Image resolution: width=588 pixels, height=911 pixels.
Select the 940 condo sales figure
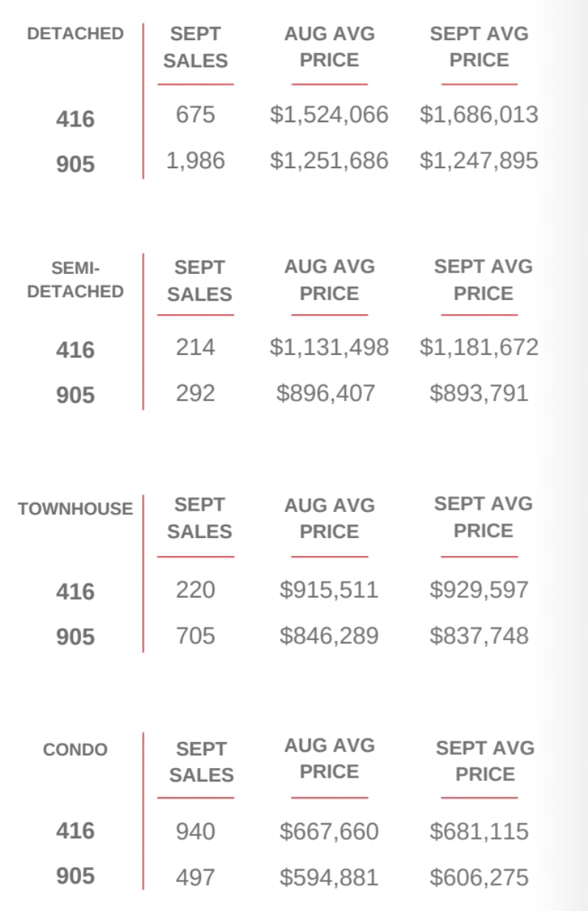tap(196, 831)
